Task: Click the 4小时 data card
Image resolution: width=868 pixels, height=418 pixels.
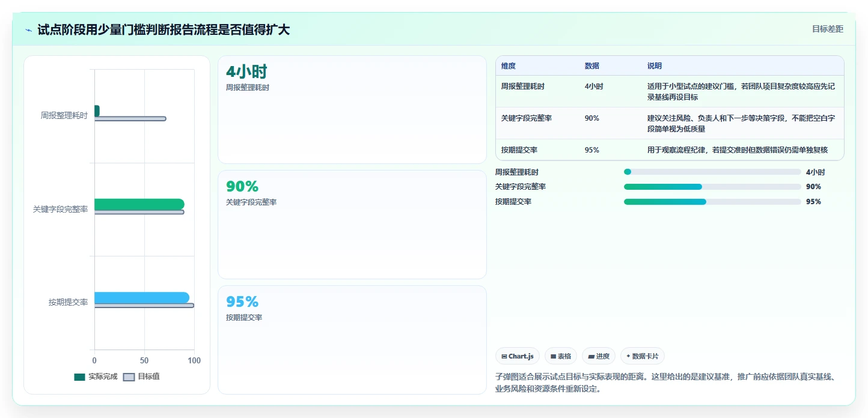Action: (x=352, y=109)
